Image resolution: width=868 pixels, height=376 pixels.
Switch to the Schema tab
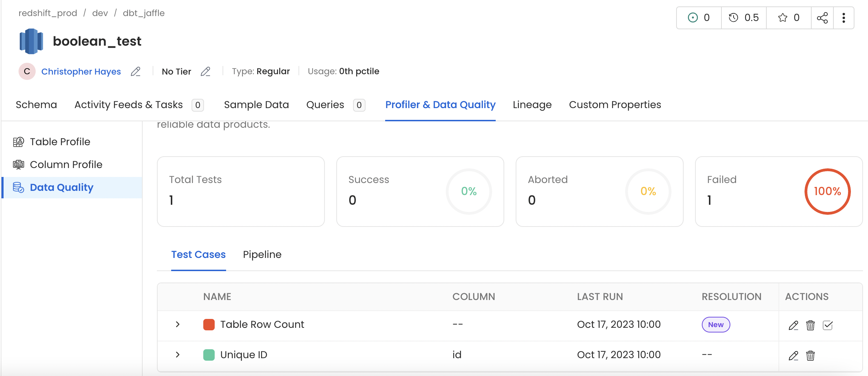[36, 105]
